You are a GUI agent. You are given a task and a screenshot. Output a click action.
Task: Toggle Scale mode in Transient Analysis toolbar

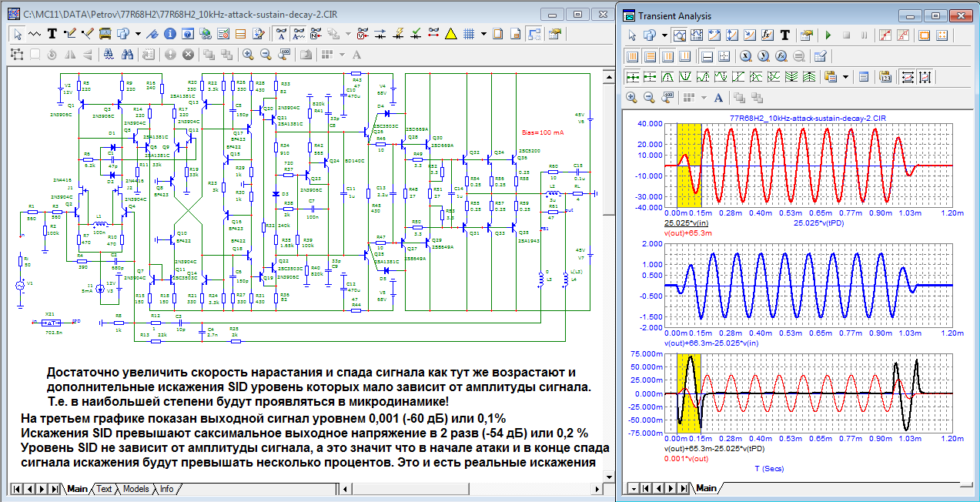(680, 35)
